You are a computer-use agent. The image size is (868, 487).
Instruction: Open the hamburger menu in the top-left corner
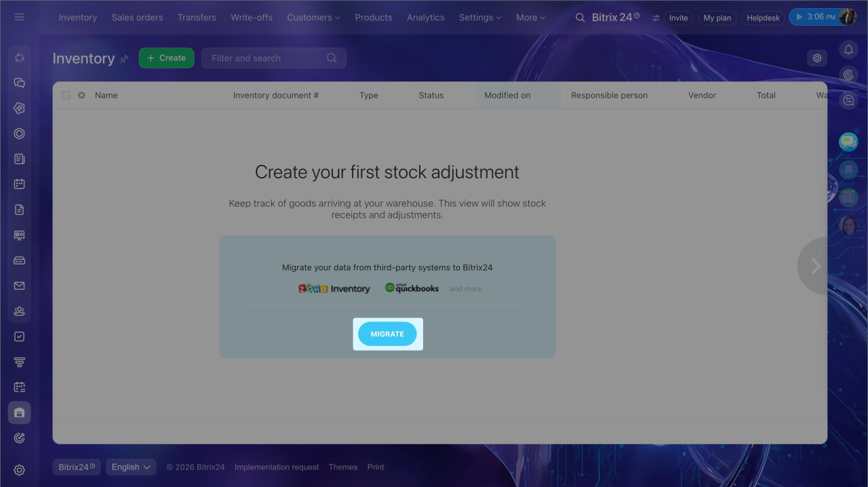[19, 17]
